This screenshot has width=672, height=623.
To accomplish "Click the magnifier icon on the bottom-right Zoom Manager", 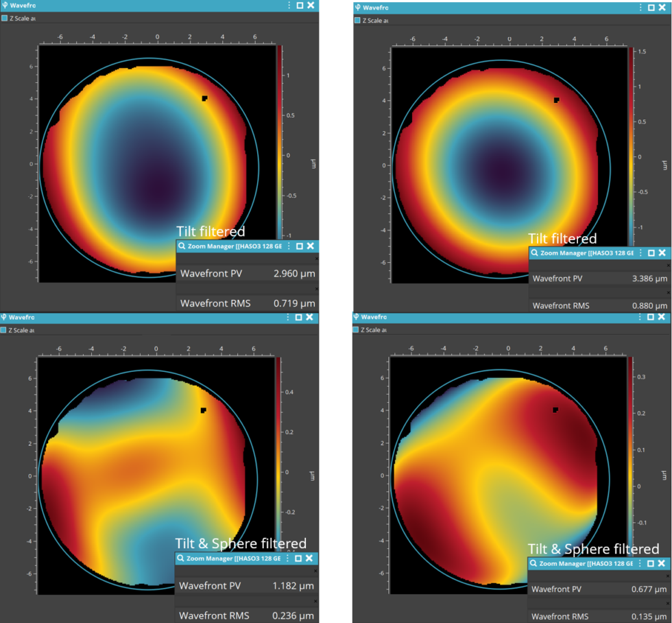I will [534, 563].
